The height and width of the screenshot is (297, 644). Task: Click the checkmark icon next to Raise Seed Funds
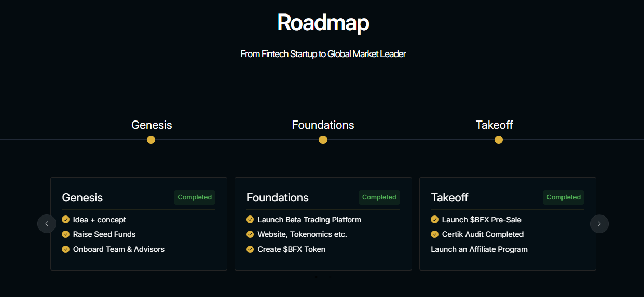[65, 234]
